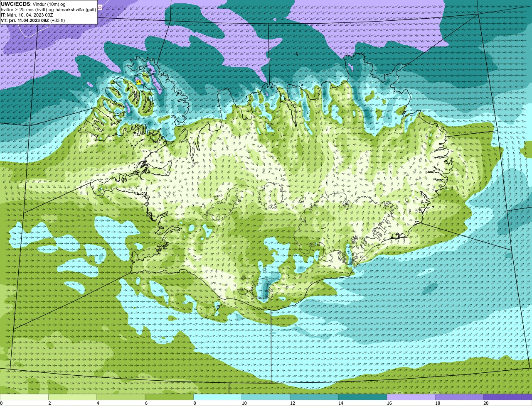Click the legend scale label '16'

click(x=389, y=403)
